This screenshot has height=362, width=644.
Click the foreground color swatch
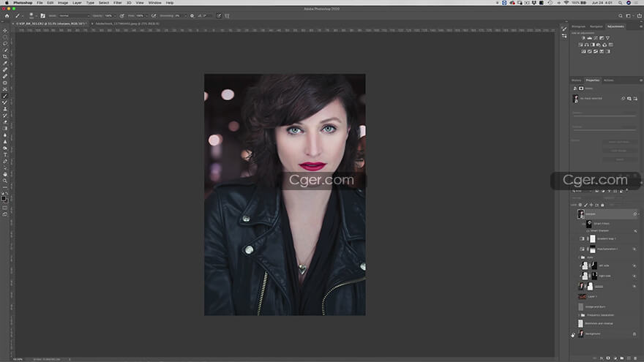pyautogui.click(x=4, y=198)
